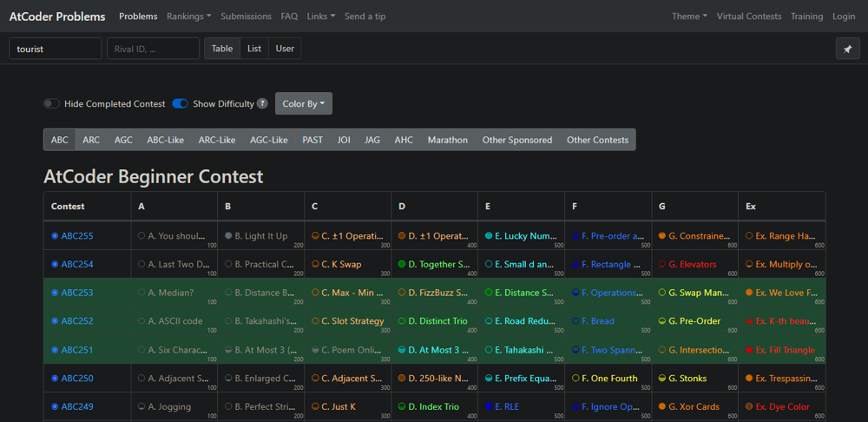Open problem C. Slot Strategy
The width and height of the screenshot is (868, 422).
352,321
